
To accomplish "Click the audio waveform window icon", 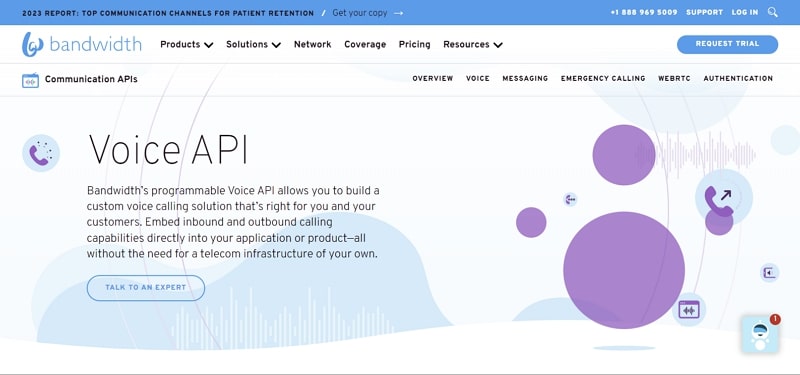I will 689,309.
